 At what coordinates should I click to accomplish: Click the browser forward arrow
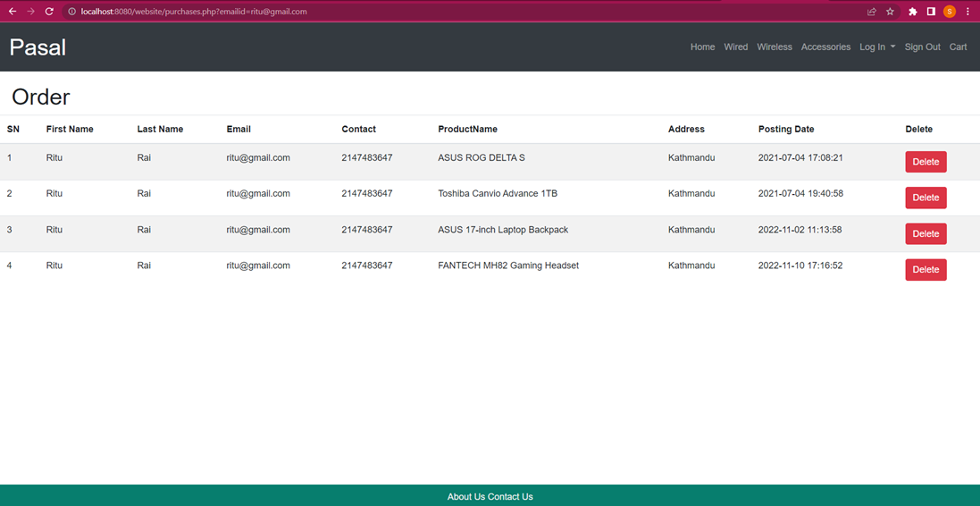pos(31,12)
